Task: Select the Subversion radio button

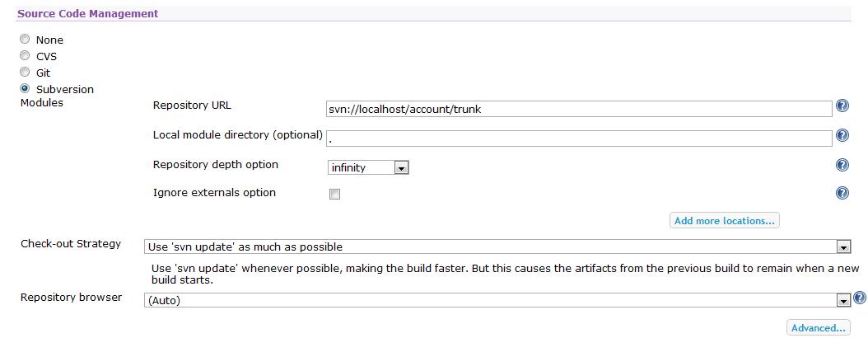Action: 25,88
